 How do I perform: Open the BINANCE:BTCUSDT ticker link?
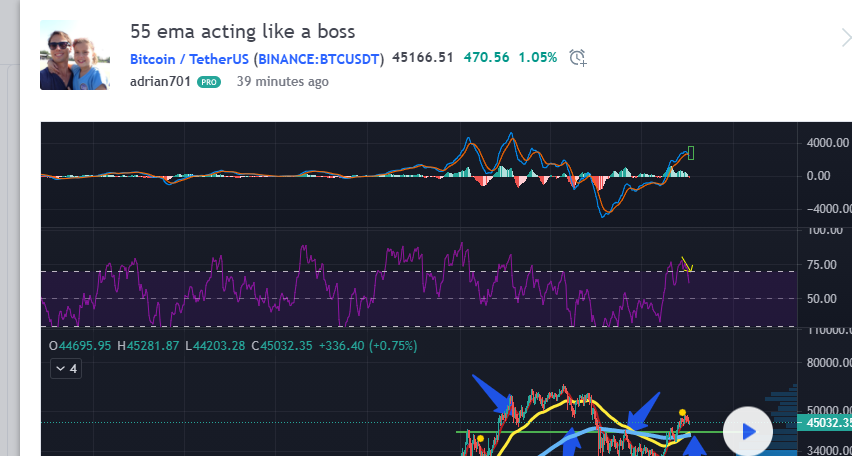point(319,59)
